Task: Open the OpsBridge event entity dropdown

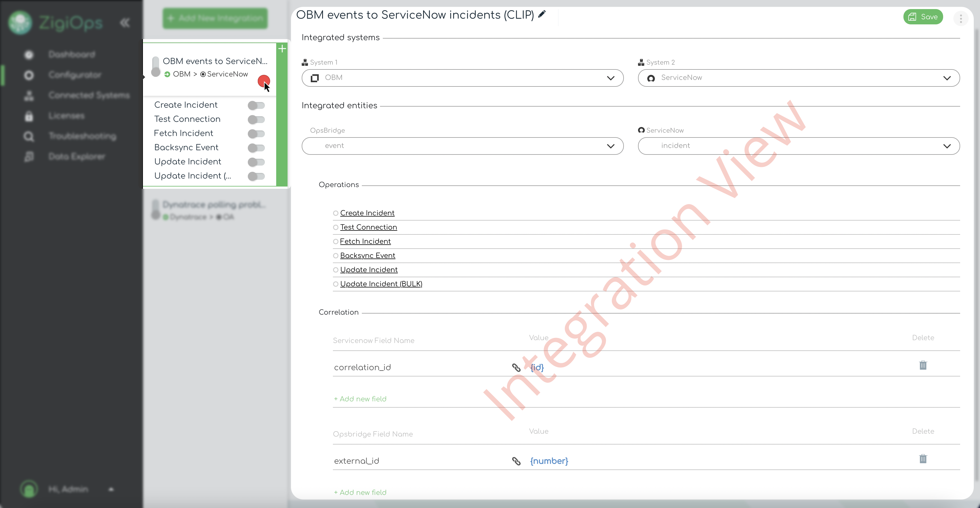Action: pyautogui.click(x=462, y=146)
